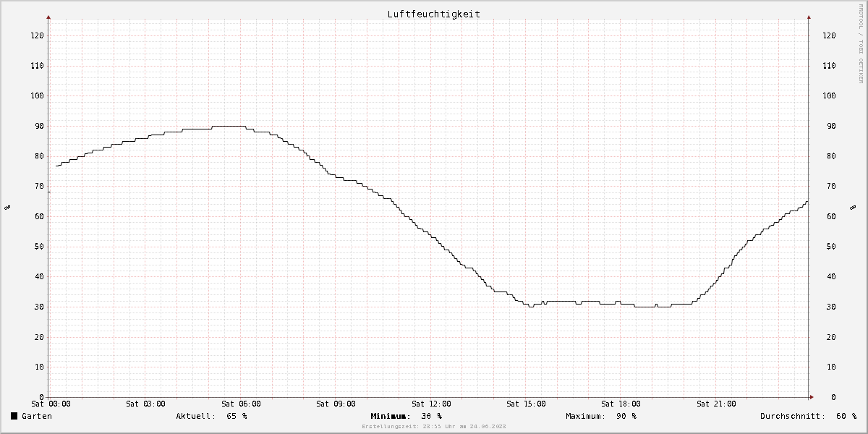Click the black Garten legend color square
868x434 pixels.
[x=14, y=416]
